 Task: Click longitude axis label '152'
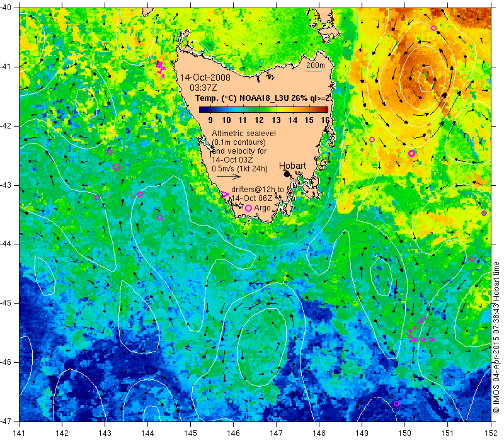point(491,433)
